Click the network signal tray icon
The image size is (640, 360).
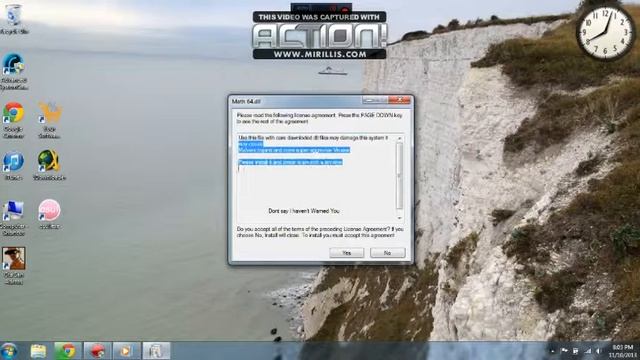click(x=588, y=351)
